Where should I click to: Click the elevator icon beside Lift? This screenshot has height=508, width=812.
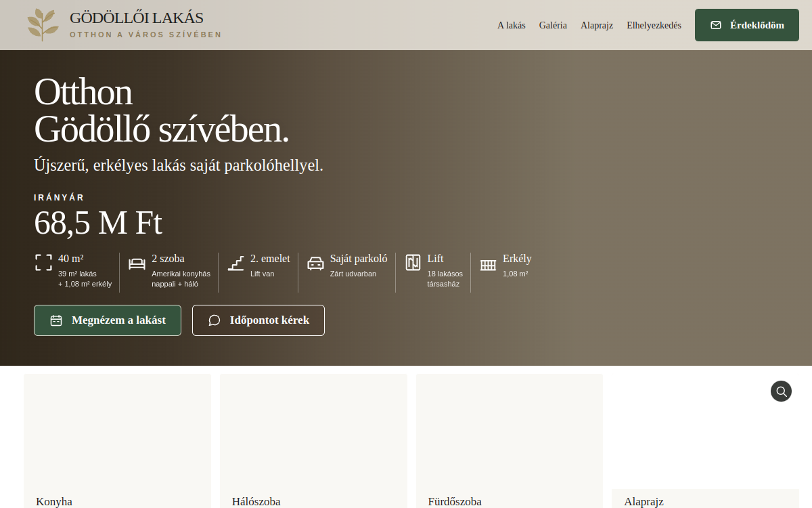[413, 263]
